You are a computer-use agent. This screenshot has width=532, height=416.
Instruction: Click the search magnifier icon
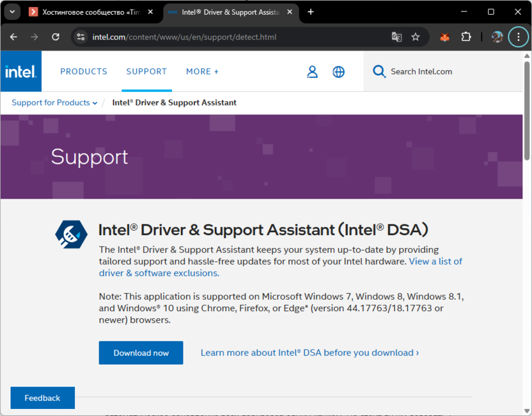[x=379, y=72]
